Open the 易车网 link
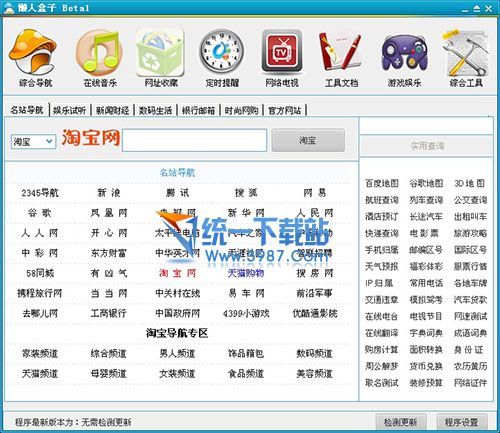Image resolution: width=500 pixels, height=433 pixels. [x=246, y=293]
